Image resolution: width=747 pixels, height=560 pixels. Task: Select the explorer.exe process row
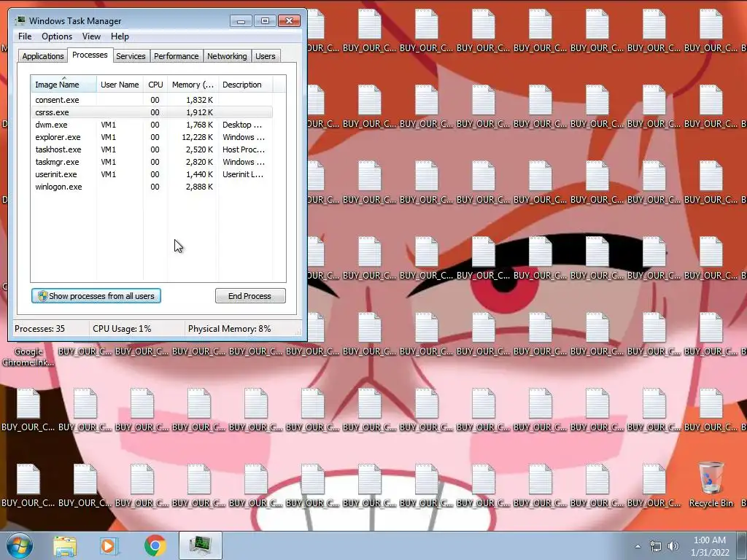click(152, 137)
